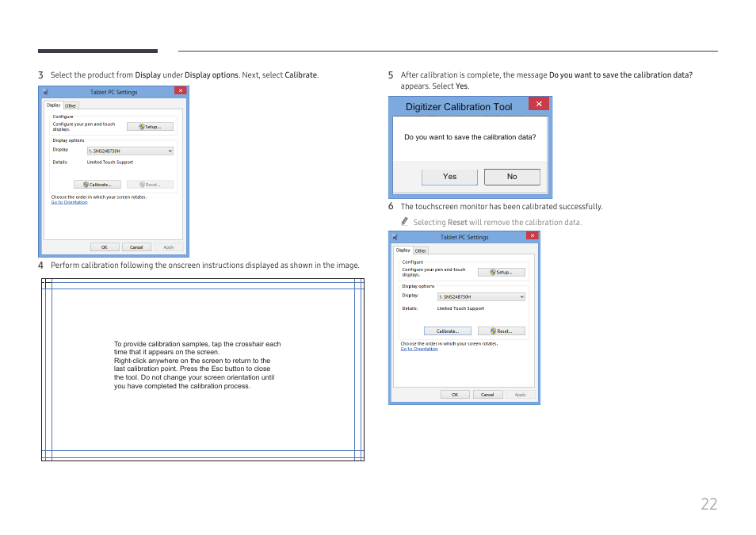Click the pencil note icon beside 'Selecting Reset'
Image resolution: width=756 pixels, height=535 pixels.
(x=404, y=221)
